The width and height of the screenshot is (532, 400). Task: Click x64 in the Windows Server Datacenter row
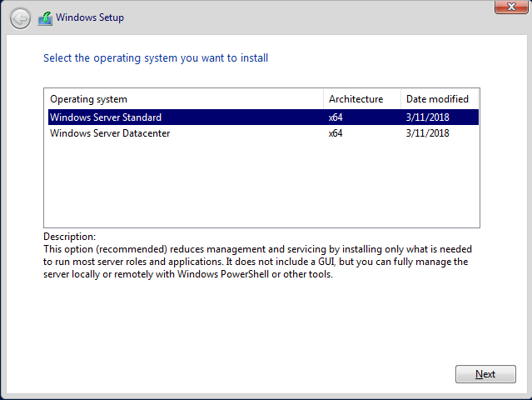point(336,132)
